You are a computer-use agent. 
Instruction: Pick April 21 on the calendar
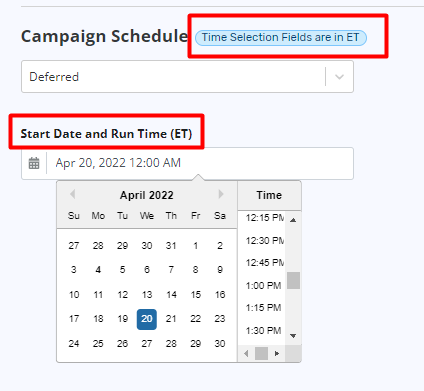[x=171, y=319]
